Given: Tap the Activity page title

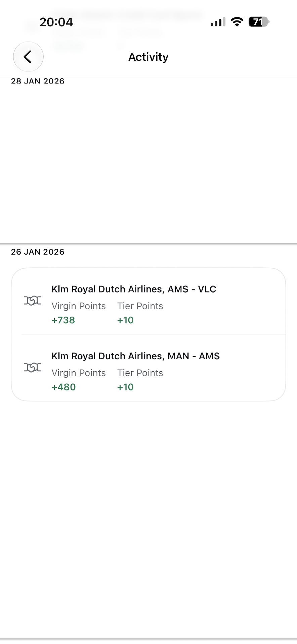Looking at the screenshot, I should pos(148,57).
